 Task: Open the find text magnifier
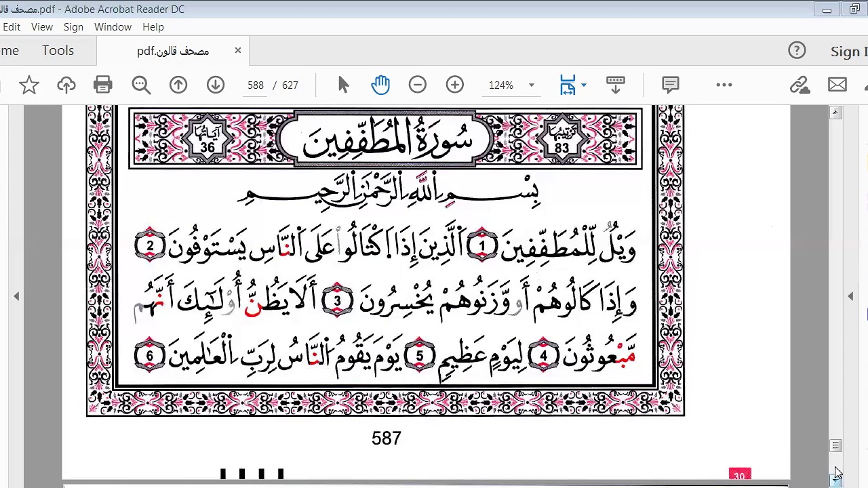point(141,85)
